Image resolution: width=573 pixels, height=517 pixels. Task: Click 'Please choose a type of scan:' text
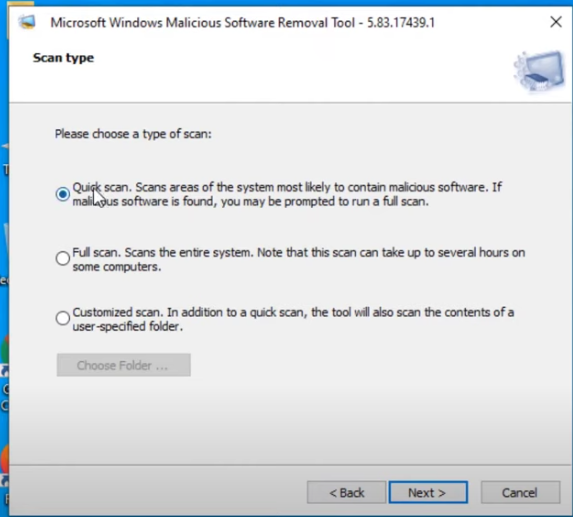[133, 134]
